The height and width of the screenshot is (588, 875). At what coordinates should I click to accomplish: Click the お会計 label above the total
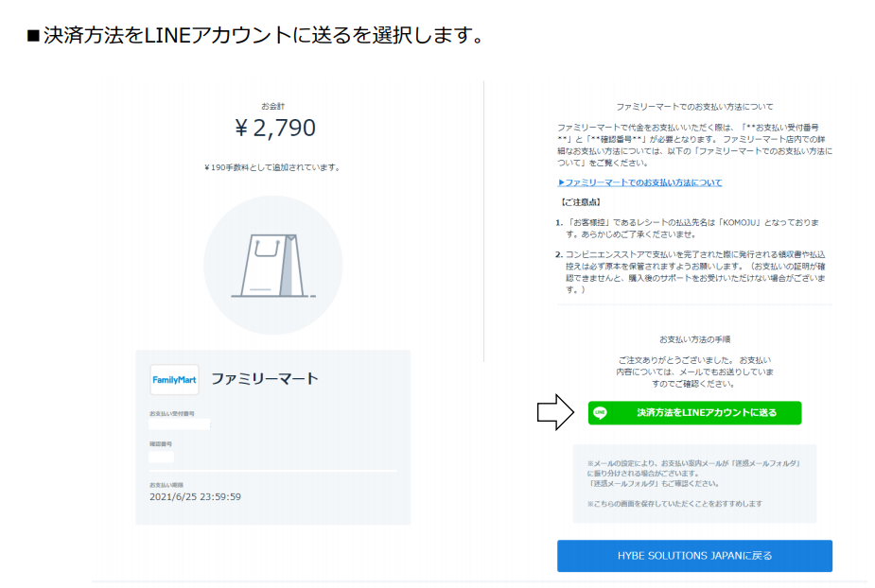coord(272,106)
